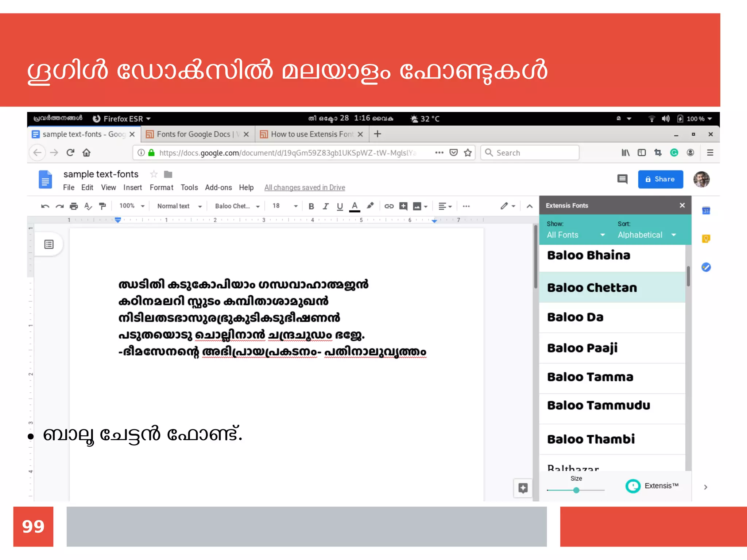The image size is (747, 560).
Task: Open the Insert menu
Action: coord(132,187)
